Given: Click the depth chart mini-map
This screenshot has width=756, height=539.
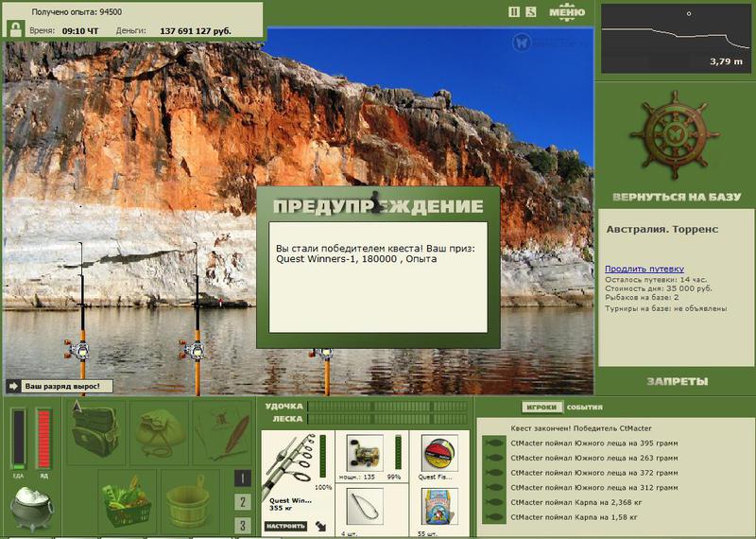Looking at the screenshot, I should [x=676, y=39].
